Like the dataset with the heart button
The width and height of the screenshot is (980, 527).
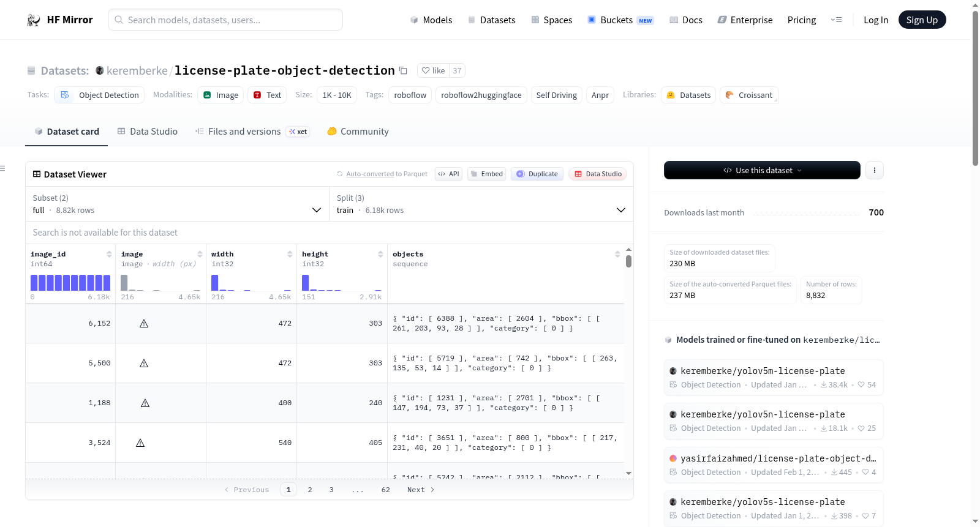434,70
